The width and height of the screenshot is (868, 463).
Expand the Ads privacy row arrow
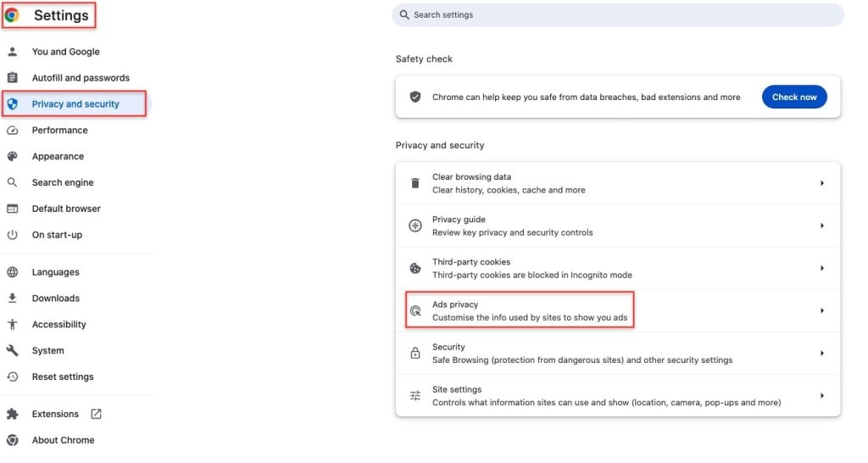click(821, 311)
